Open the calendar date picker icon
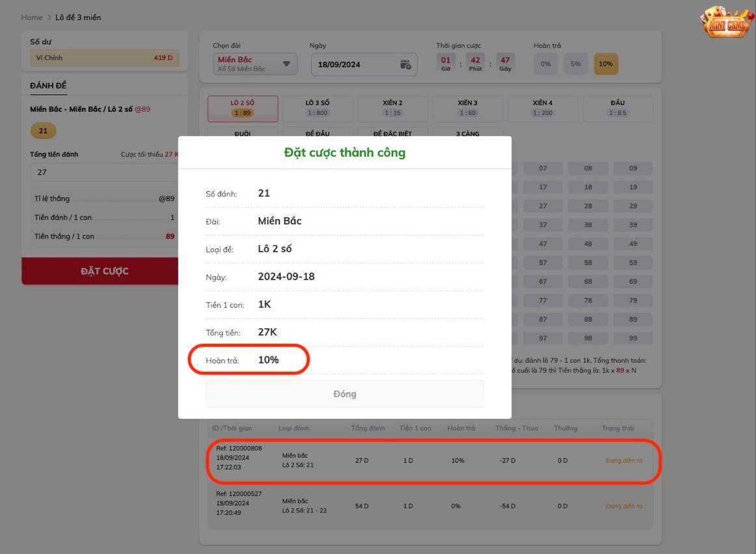Viewport: 756px width, 554px height. tap(404, 64)
